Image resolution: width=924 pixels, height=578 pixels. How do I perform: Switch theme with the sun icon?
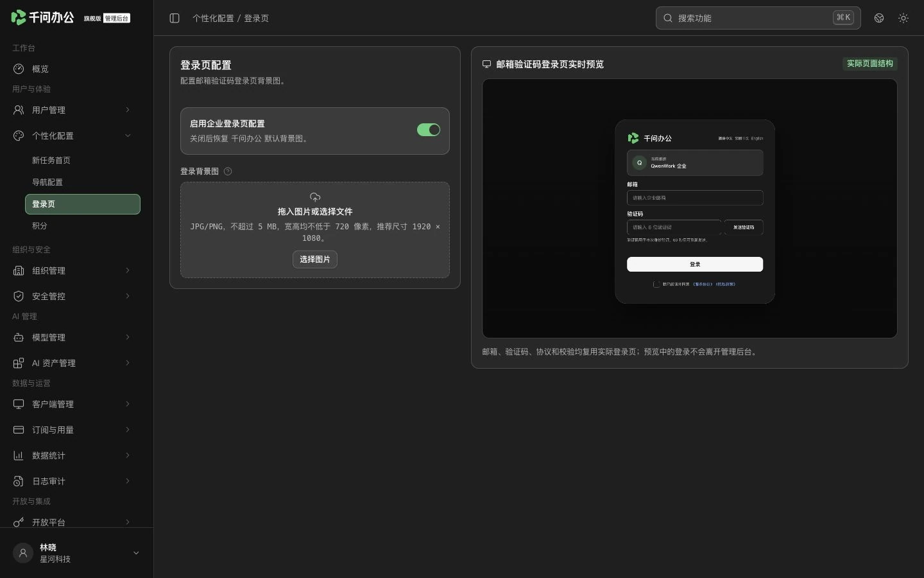[x=903, y=18]
